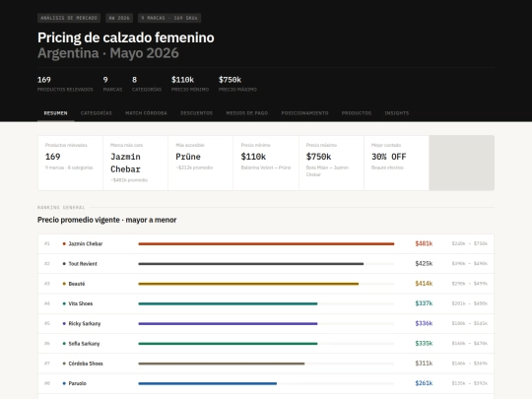Click the $337k average price value
This screenshot has height=399, width=532.
pyautogui.click(x=424, y=303)
